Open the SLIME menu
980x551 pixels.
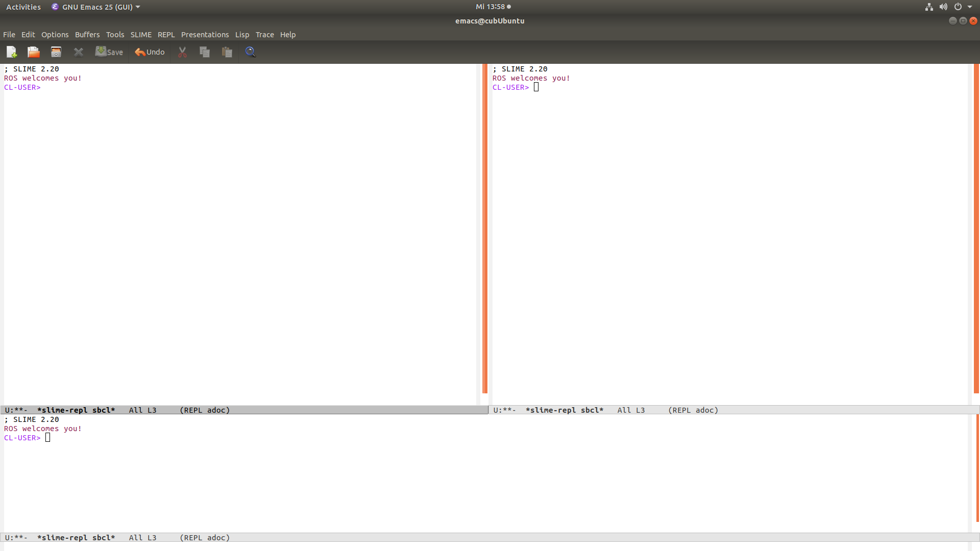(x=141, y=35)
